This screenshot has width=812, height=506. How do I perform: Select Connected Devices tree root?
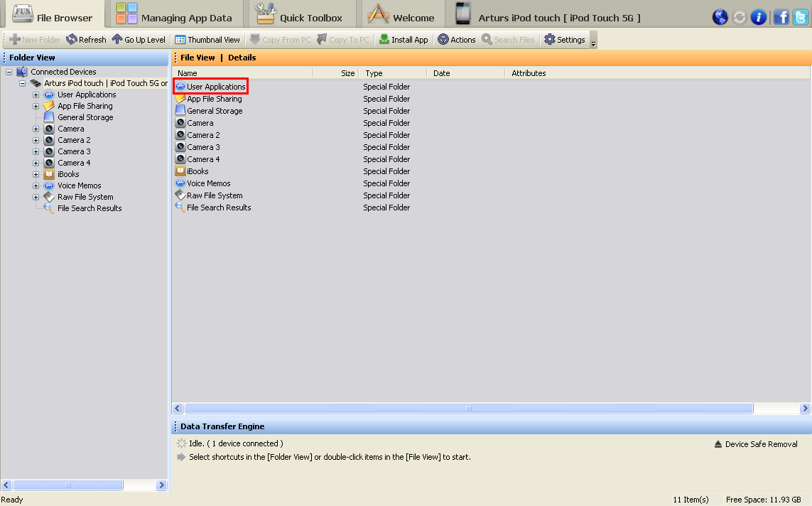(63, 72)
